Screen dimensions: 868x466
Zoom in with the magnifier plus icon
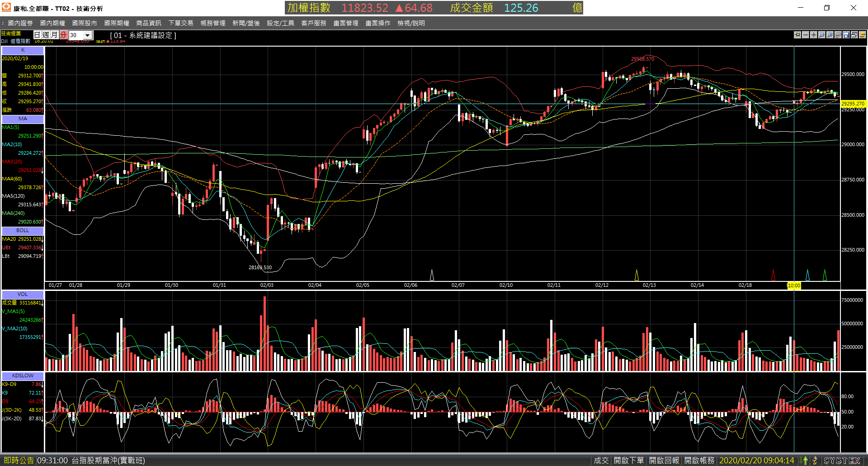[x=830, y=35]
